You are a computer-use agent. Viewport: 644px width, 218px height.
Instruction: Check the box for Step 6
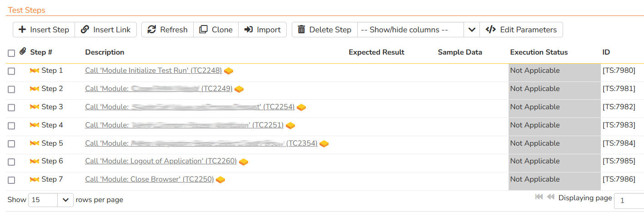click(11, 162)
